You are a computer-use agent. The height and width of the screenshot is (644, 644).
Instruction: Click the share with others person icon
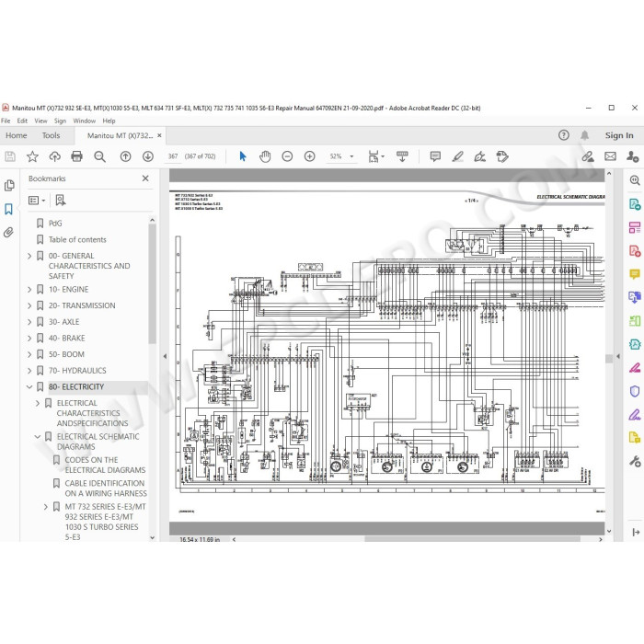tap(633, 156)
